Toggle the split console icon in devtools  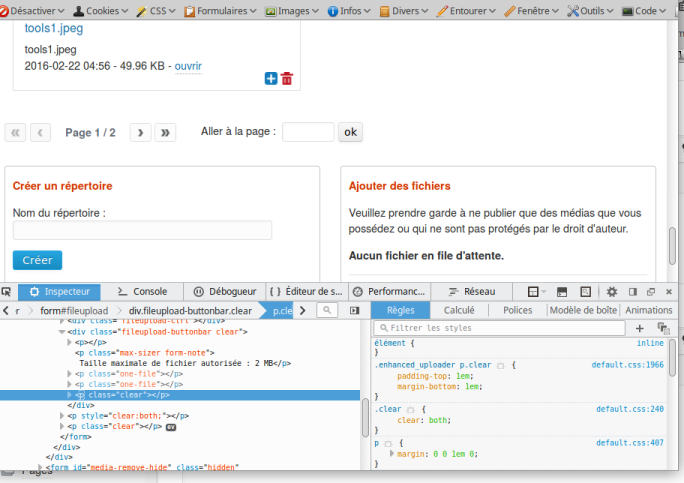coord(562,291)
